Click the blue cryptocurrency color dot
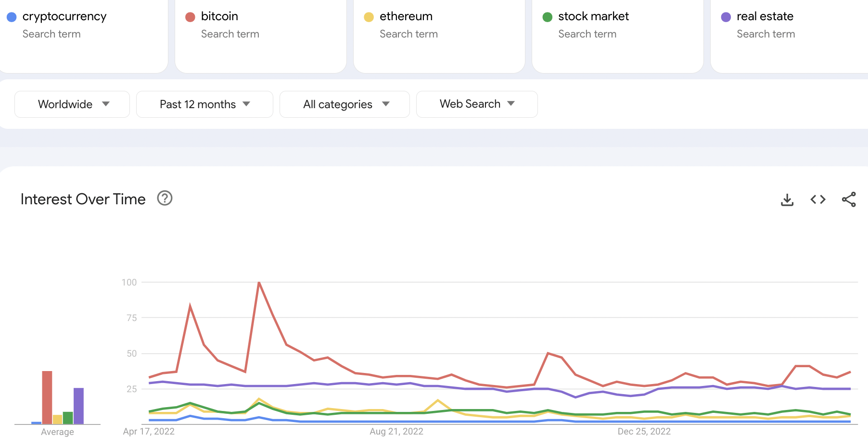The height and width of the screenshot is (447, 868). pos(12,17)
